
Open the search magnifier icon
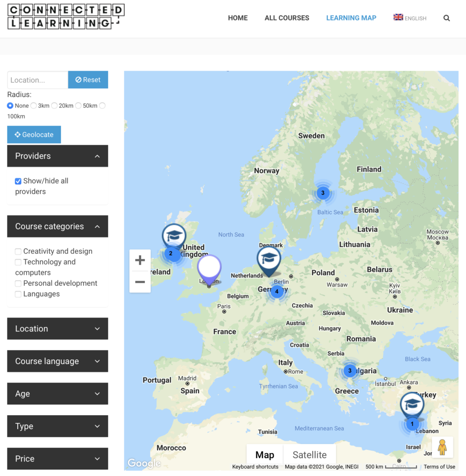click(446, 18)
